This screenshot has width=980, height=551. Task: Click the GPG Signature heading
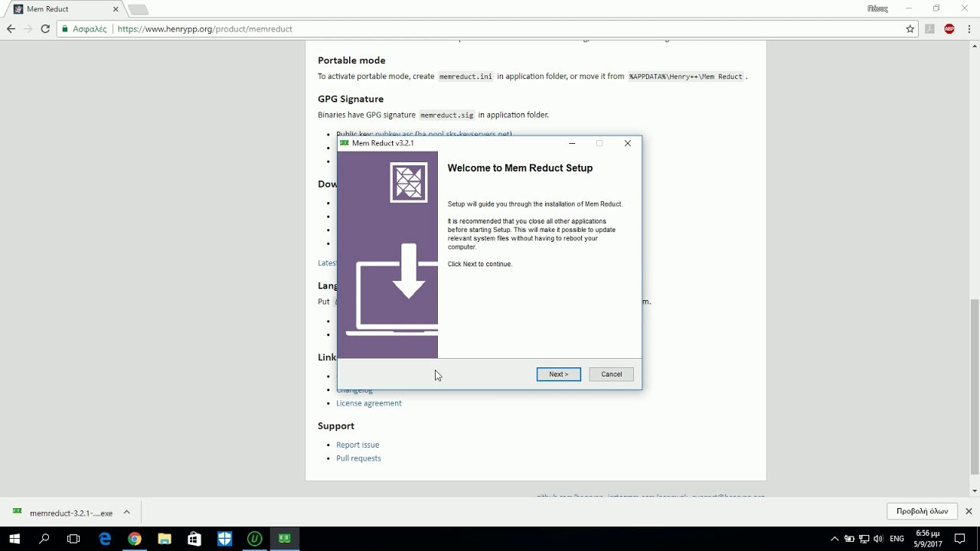coord(351,99)
